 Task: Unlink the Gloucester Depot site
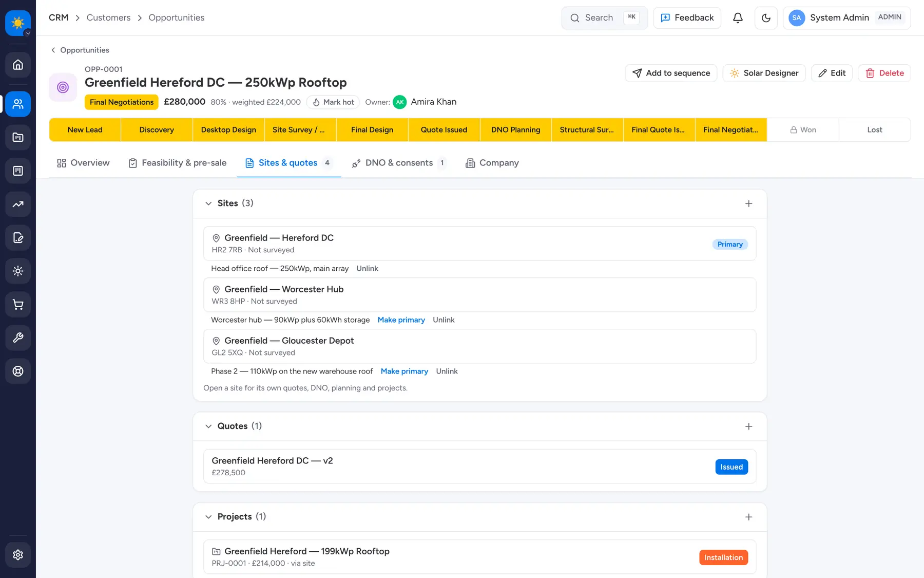tap(447, 371)
